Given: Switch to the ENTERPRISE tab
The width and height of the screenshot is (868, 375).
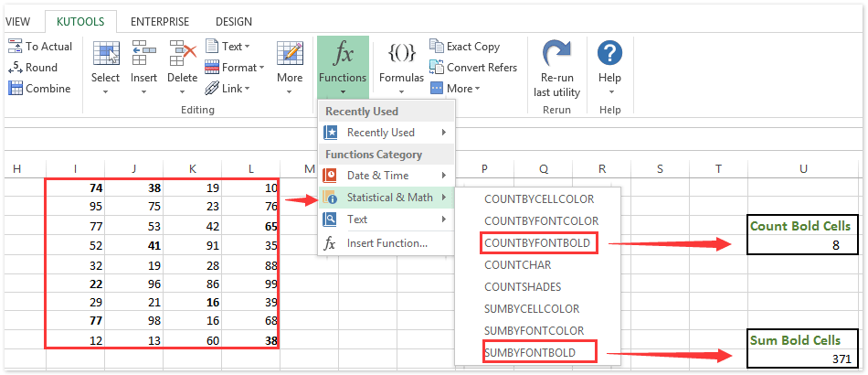Looking at the screenshot, I should coord(160,21).
